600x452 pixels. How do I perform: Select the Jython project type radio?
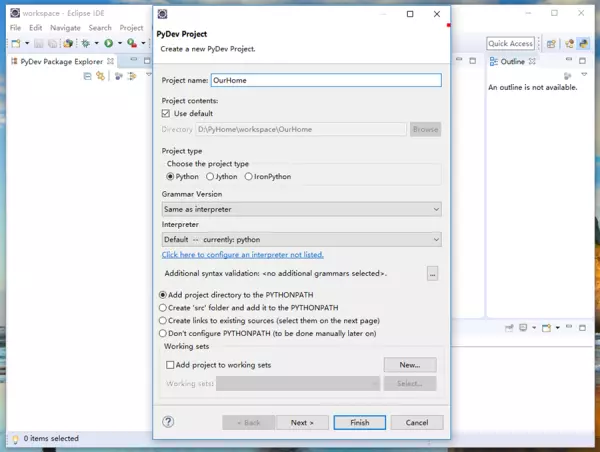click(210, 176)
